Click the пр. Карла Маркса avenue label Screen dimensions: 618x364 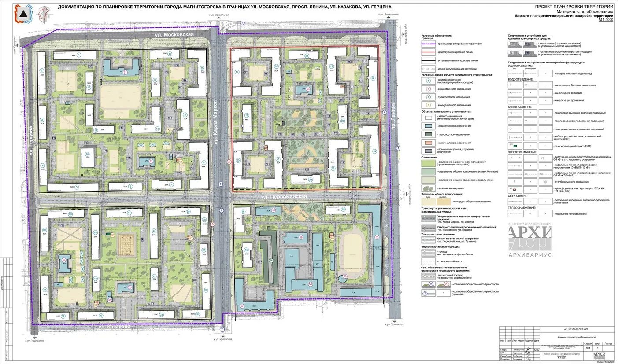(x=216, y=122)
